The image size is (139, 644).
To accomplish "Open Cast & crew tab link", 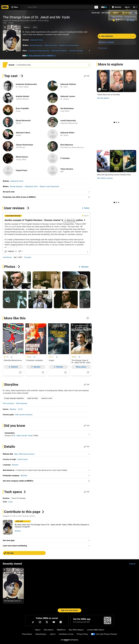I will click(x=95, y=13).
